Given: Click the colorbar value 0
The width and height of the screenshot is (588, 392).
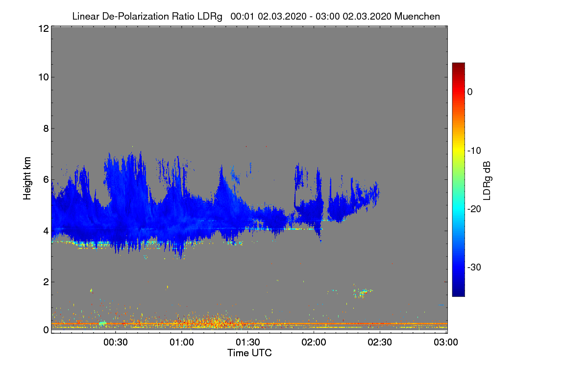Looking at the screenshot, I should [470, 92].
